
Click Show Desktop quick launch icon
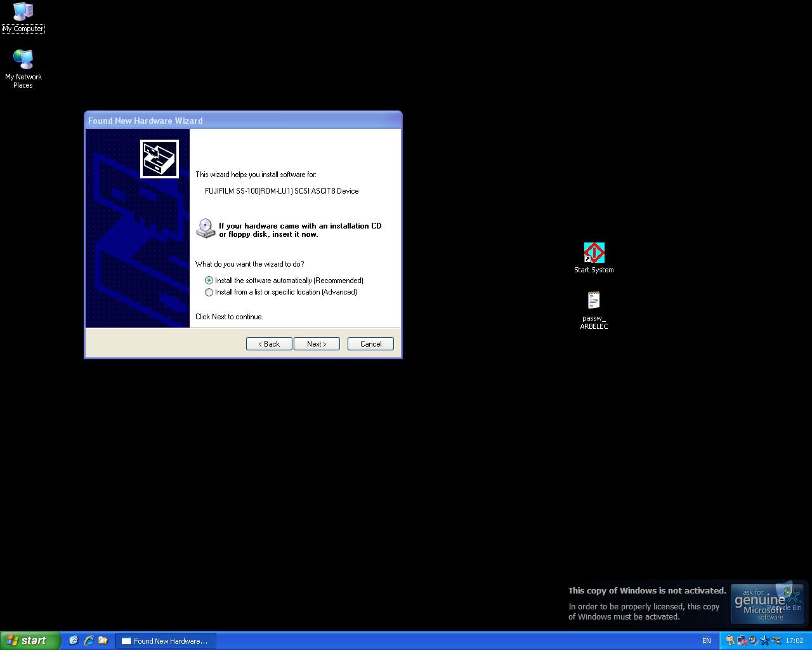[x=74, y=640]
